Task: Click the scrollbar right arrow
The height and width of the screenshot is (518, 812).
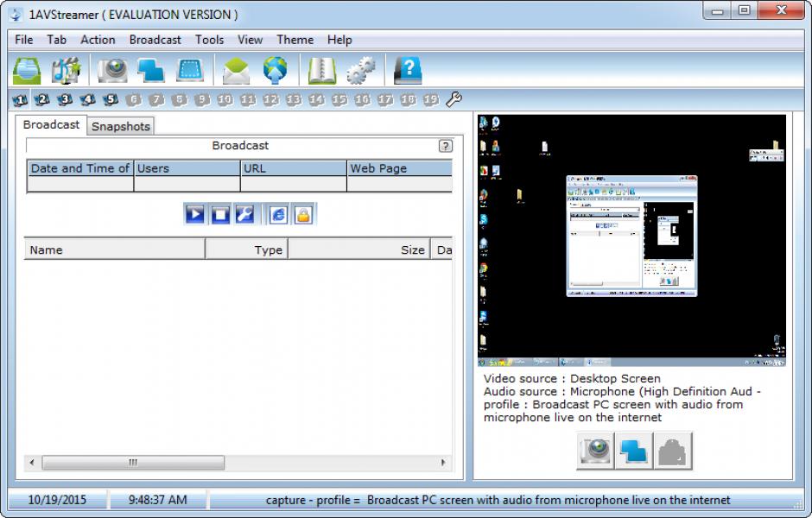Action: pyautogui.click(x=443, y=463)
